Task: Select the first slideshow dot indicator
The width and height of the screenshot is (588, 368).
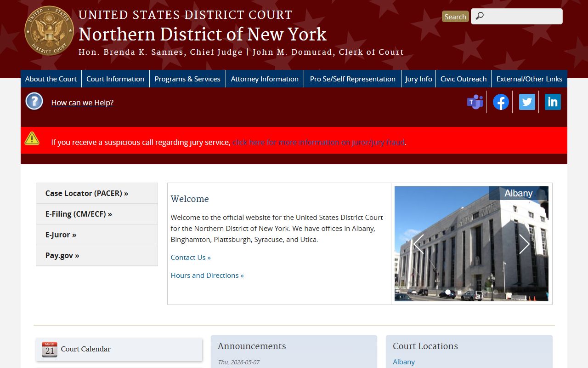Action: click(x=448, y=292)
